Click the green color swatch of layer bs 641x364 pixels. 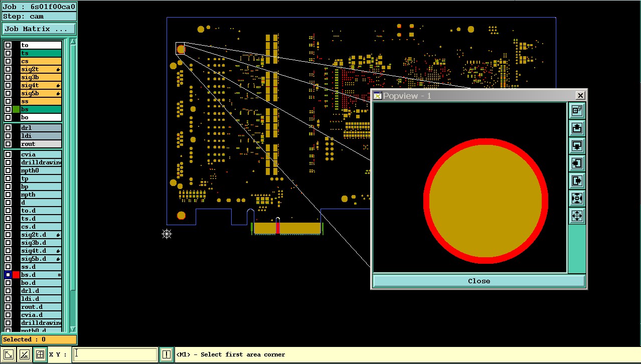[x=16, y=109]
